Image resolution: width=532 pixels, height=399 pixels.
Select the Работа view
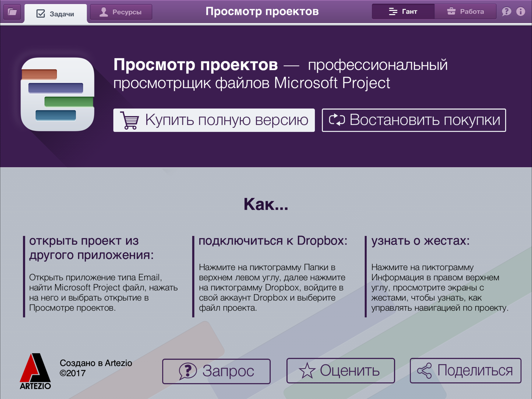465,11
